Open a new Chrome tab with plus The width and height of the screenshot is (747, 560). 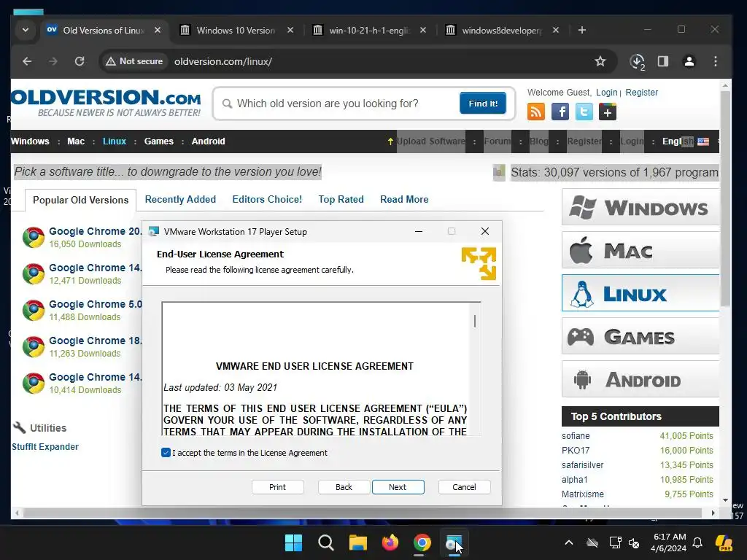click(x=581, y=30)
